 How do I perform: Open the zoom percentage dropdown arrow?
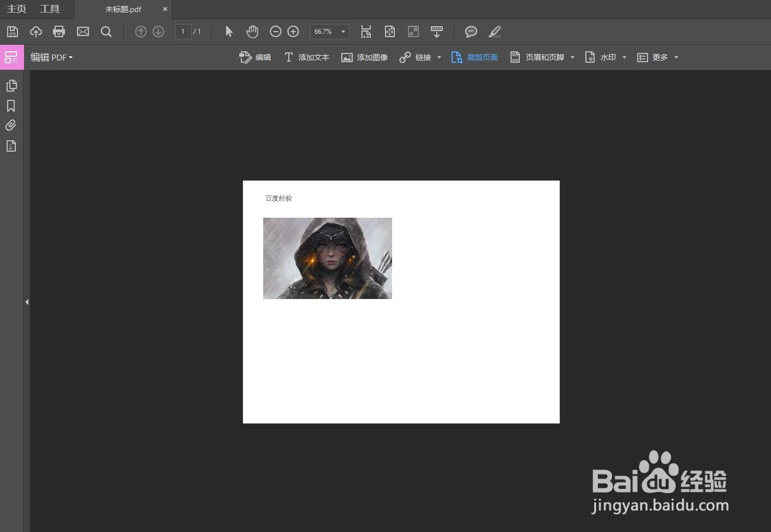(x=343, y=32)
